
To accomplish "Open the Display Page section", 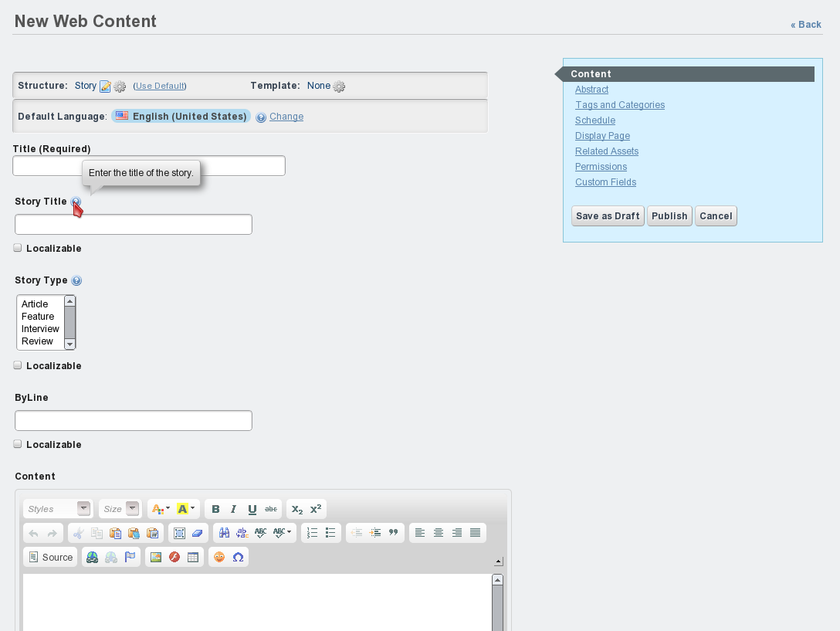I will [602, 136].
